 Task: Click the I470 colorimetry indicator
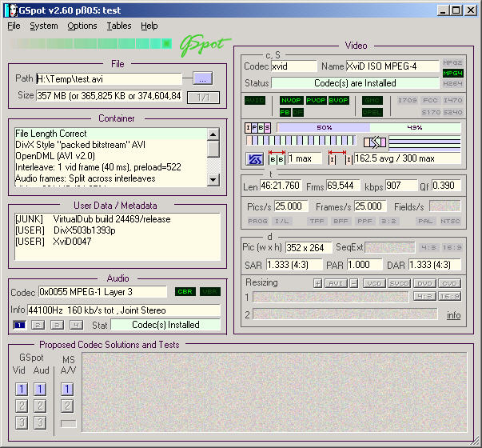click(x=452, y=100)
